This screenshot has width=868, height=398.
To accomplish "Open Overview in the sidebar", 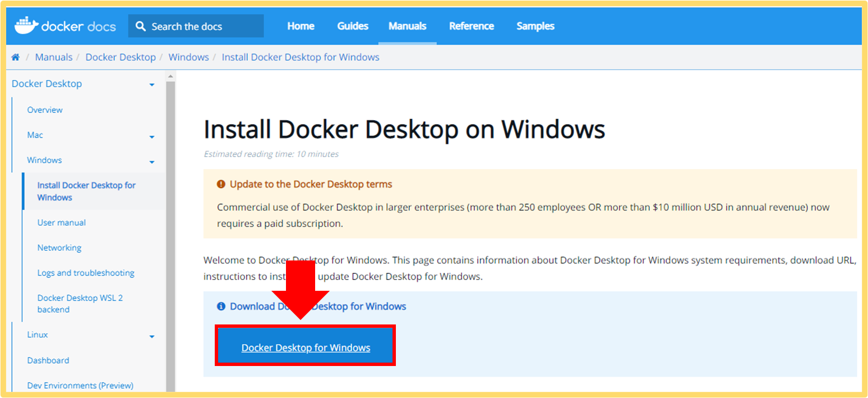I will point(45,110).
